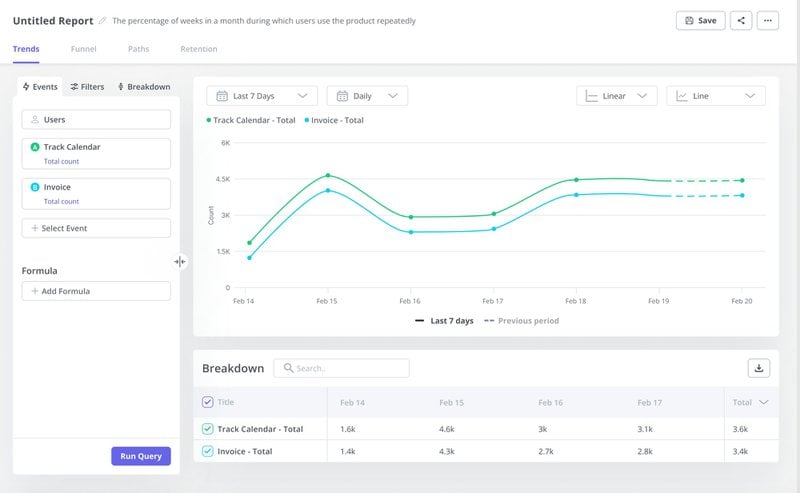This screenshot has height=493, width=800.
Task: Open the Last 7 Days date range dropdown
Action: 262,96
